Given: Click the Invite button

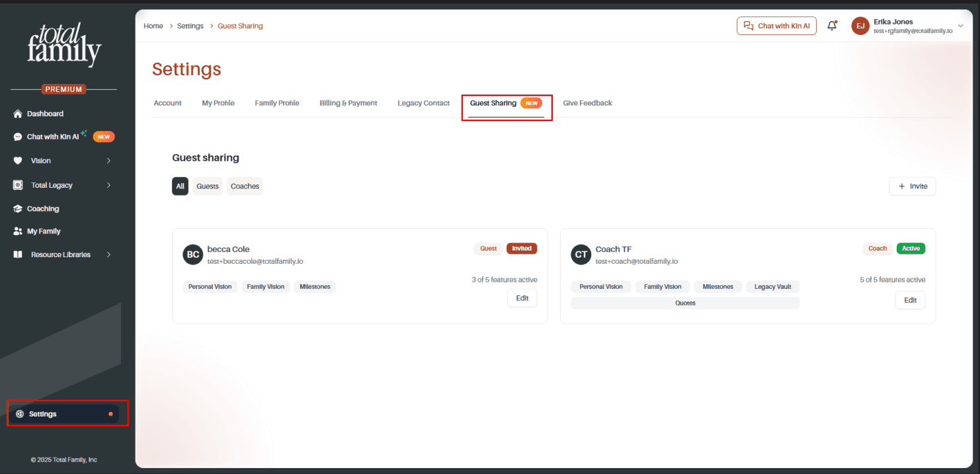Looking at the screenshot, I should coord(913,186).
